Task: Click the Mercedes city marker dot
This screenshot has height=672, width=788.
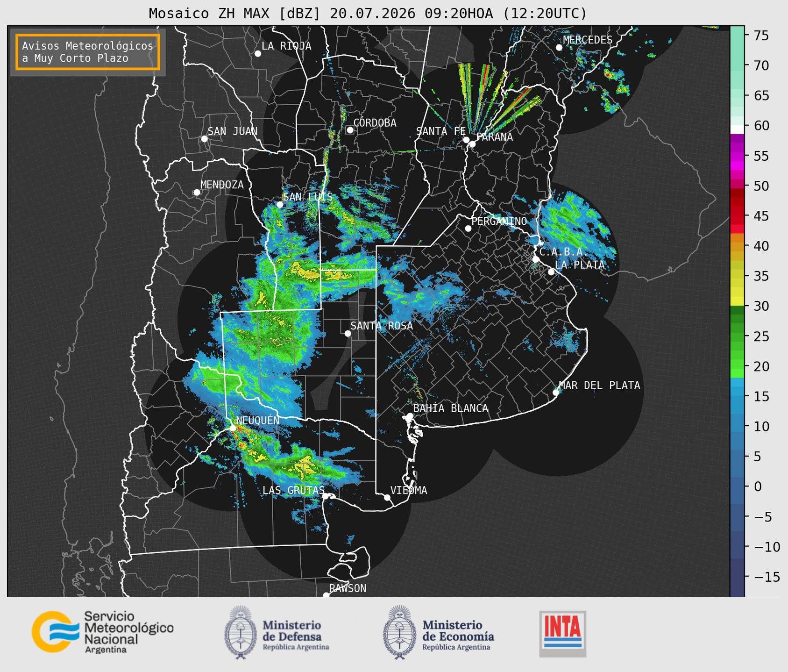Action: click(559, 48)
